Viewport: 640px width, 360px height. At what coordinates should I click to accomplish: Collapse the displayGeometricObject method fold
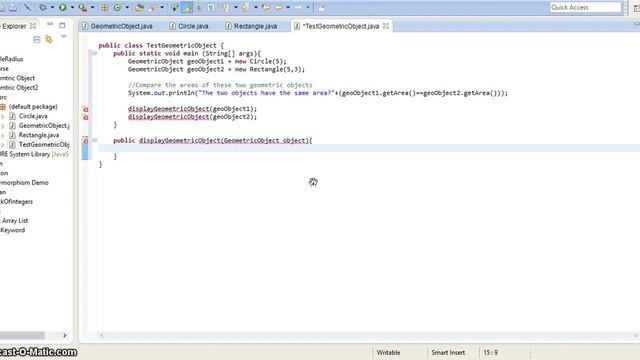click(x=94, y=140)
